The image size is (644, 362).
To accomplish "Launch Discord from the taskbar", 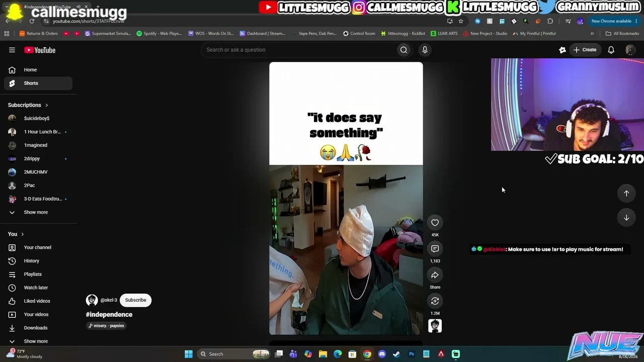I will click(382, 354).
